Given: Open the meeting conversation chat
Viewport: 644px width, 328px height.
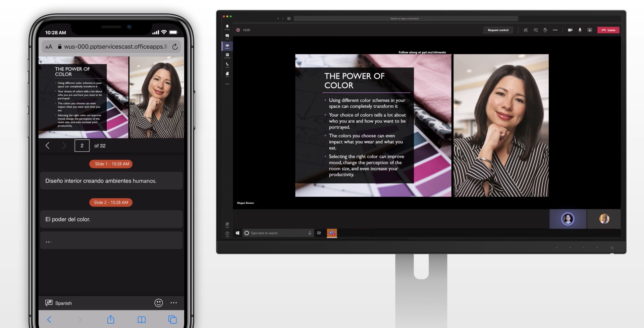Looking at the screenshot, I should click(x=535, y=30).
